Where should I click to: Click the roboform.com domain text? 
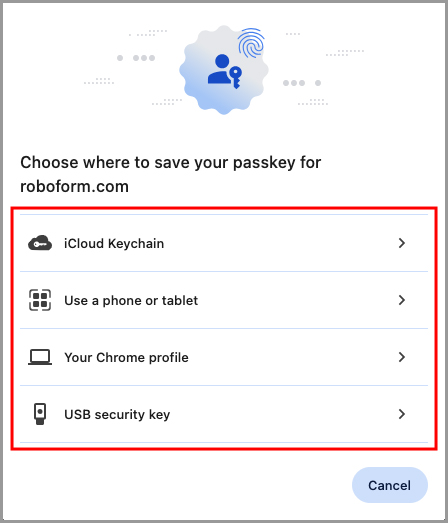click(74, 186)
